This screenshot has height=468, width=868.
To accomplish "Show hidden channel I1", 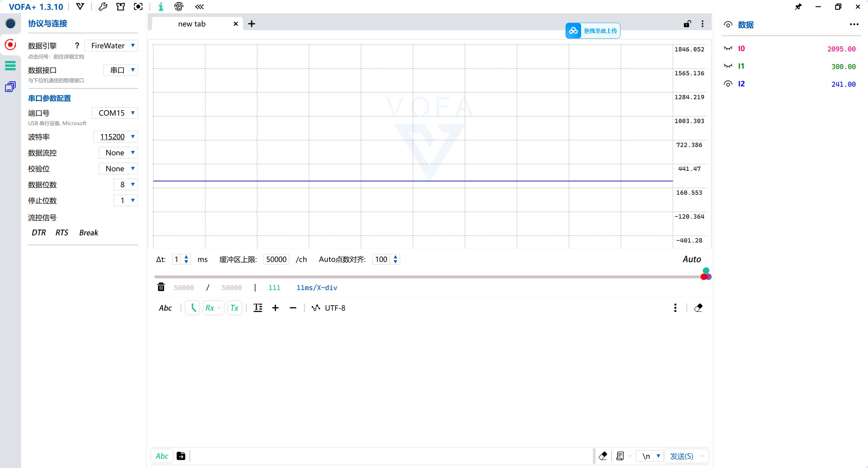I will [x=728, y=66].
